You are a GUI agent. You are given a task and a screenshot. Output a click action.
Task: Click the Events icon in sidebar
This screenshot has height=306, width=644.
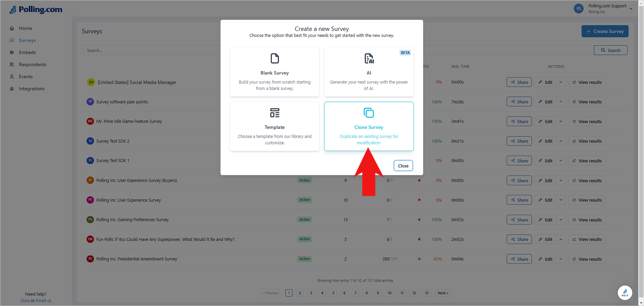click(x=12, y=77)
